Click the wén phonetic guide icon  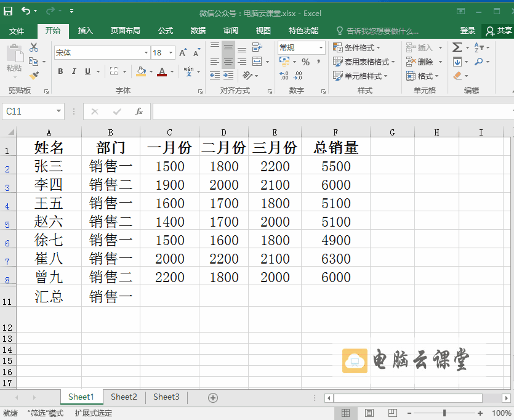(188, 71)
